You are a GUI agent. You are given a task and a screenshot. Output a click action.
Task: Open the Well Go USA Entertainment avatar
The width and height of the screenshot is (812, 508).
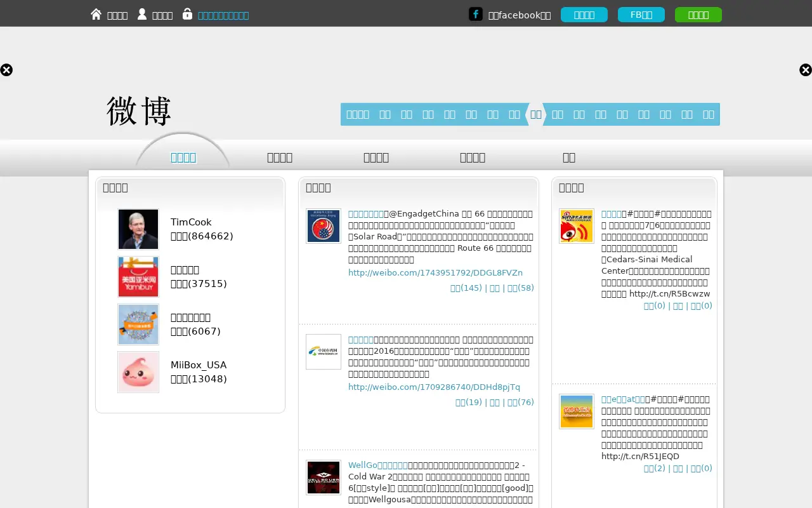point(324,478)
